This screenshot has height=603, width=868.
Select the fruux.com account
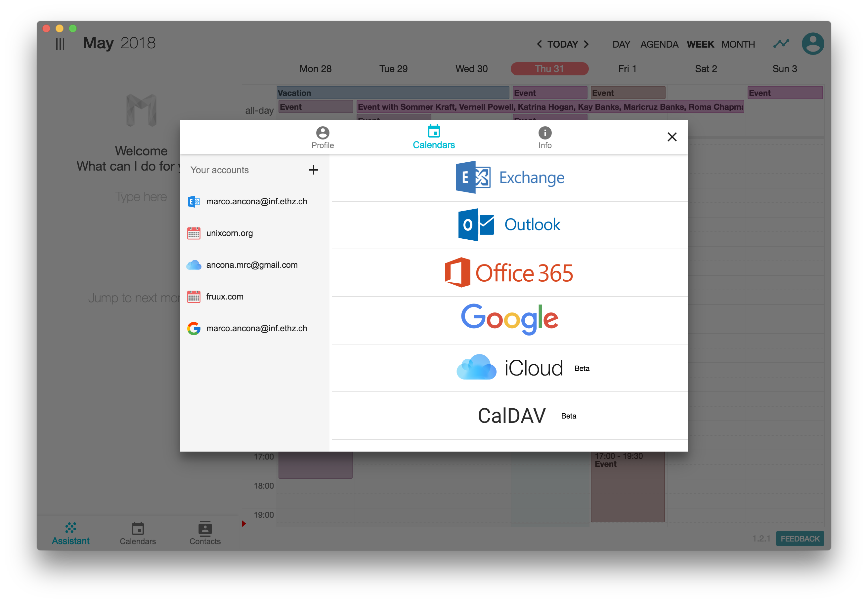coord(225,297)
